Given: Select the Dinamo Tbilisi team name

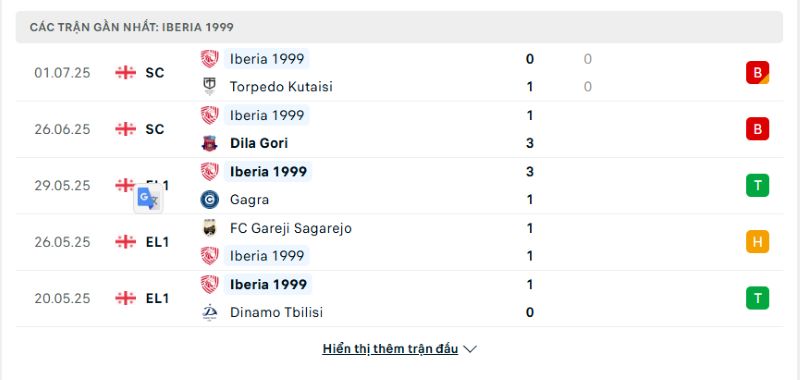Looking at the screenshot, I should tap(277, 312).
